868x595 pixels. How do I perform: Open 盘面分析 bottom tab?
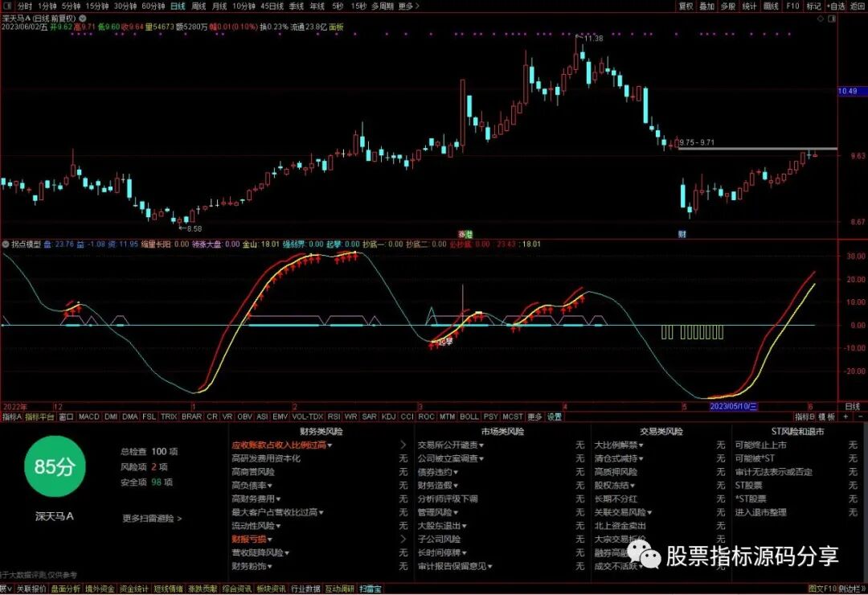65,589
